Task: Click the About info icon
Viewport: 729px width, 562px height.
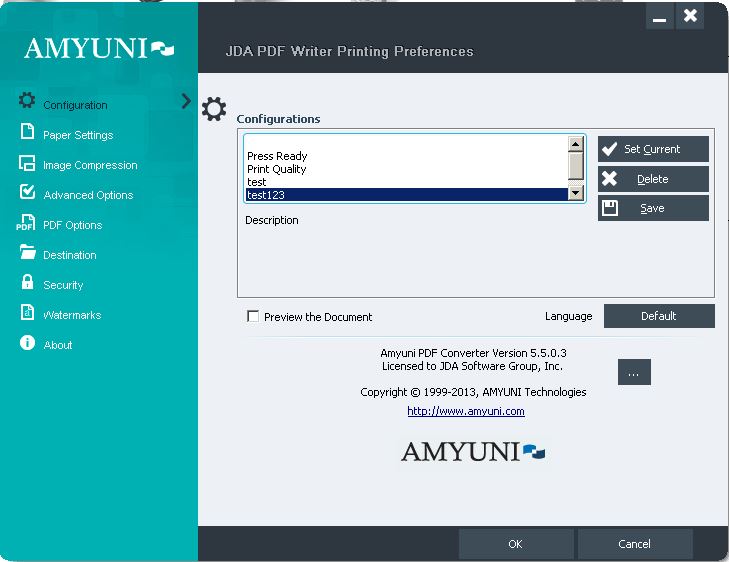Action: (x=27, y=343)
